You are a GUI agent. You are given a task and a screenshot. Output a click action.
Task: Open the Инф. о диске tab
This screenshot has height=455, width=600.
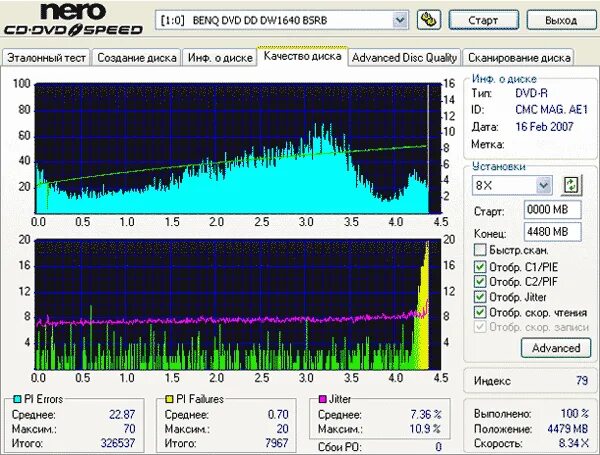point(220,58)
